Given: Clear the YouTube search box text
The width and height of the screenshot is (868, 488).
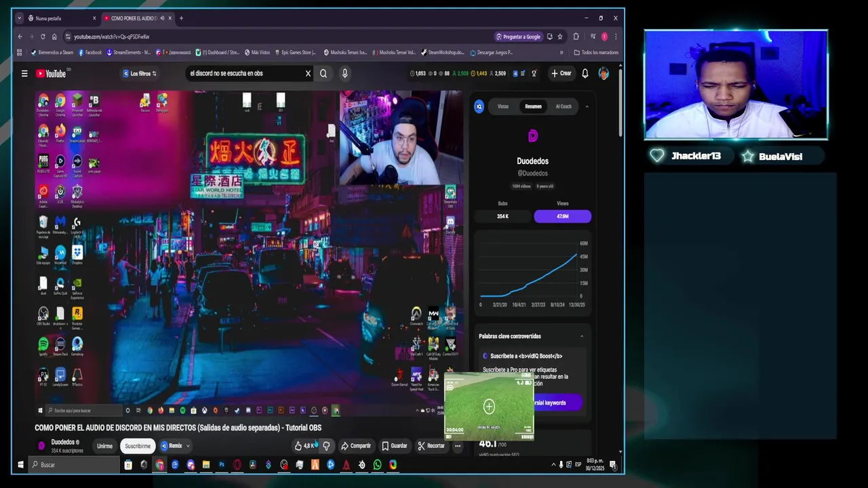Looking at the screenshot, I should 308,73.
